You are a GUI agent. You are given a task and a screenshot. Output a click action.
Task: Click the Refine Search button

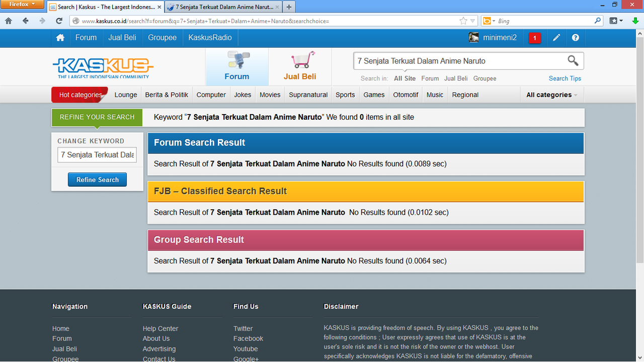[98, 179]
